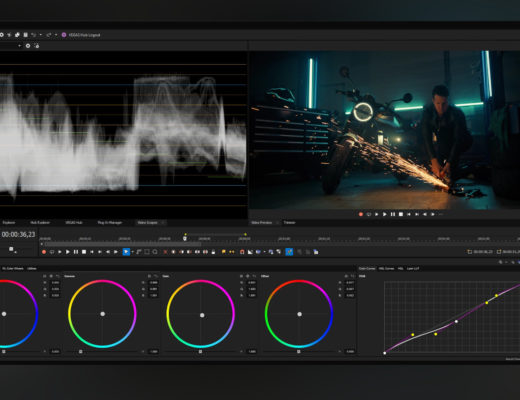Previous frame button under video preview
This screenshot has width=520, height=400.
tap(425, 214)
